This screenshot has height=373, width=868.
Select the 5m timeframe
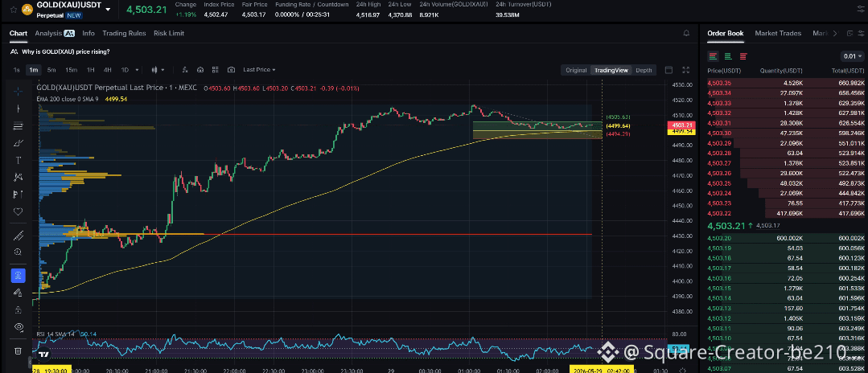coord(51,70)
